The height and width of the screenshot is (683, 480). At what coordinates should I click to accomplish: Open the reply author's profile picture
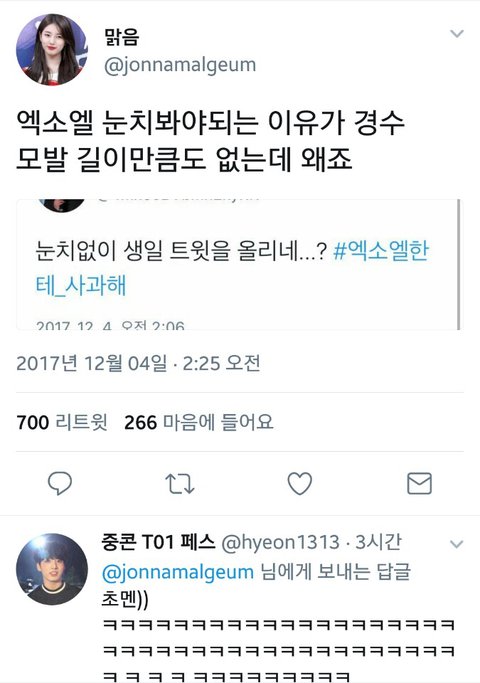(x=52, y=569)
